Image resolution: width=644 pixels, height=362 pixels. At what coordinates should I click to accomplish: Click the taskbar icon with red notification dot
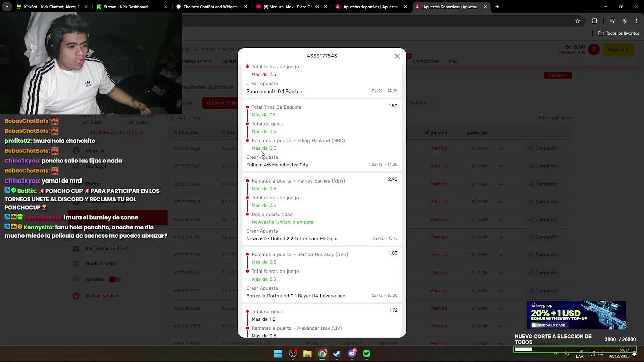click(x=293, y=354)
